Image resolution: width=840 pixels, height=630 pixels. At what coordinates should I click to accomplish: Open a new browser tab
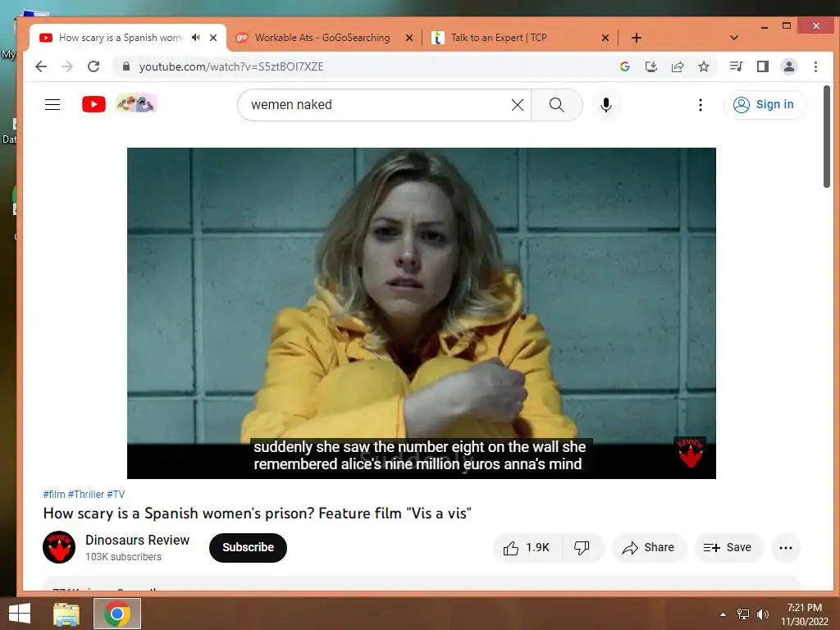(x=637, y=38)
